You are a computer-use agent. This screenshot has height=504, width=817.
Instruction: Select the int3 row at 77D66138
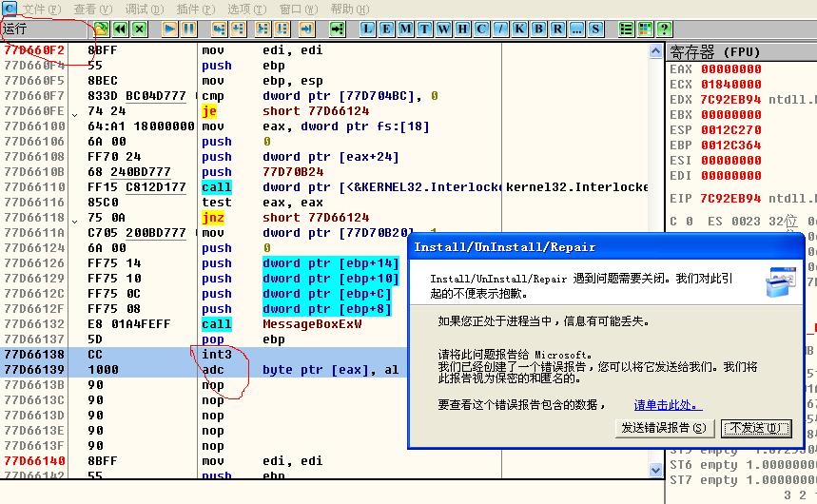click(204, 355)
